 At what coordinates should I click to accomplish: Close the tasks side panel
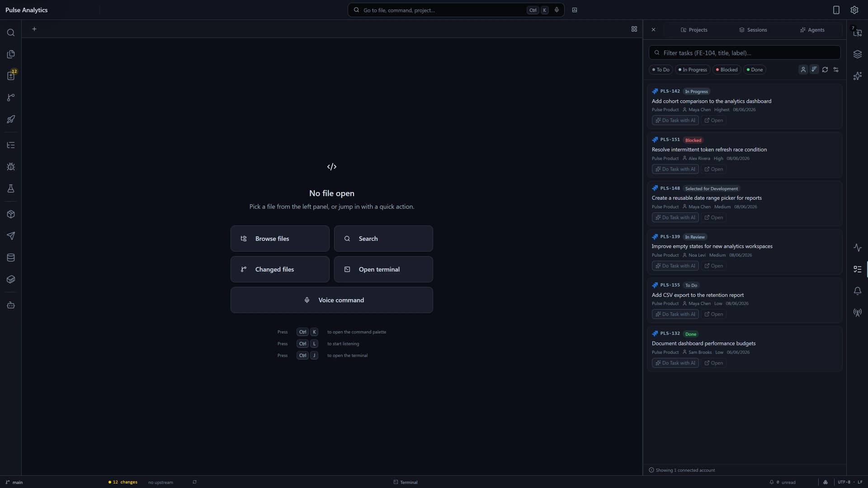[654, 30]
